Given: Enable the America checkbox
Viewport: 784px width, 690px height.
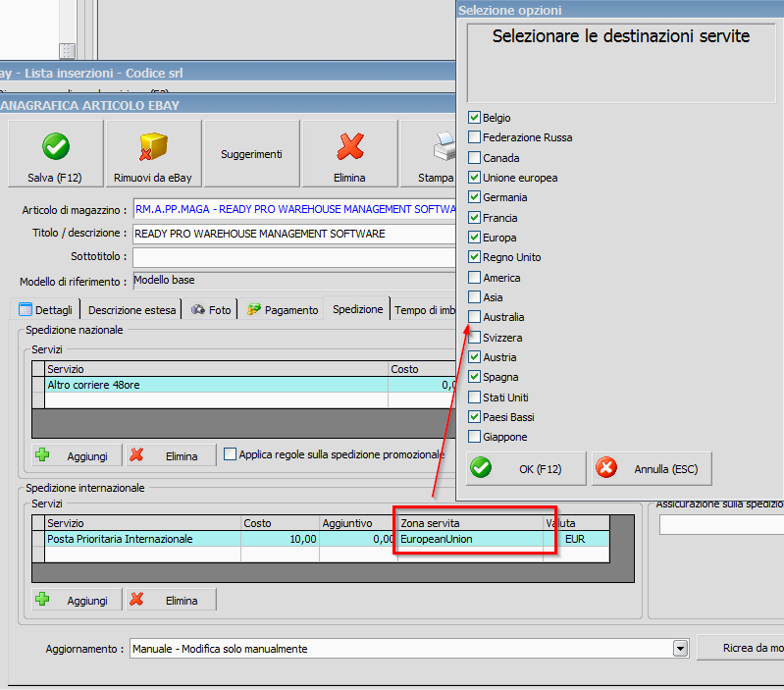Looking at the screenshot, I should [x=475, y=277].
